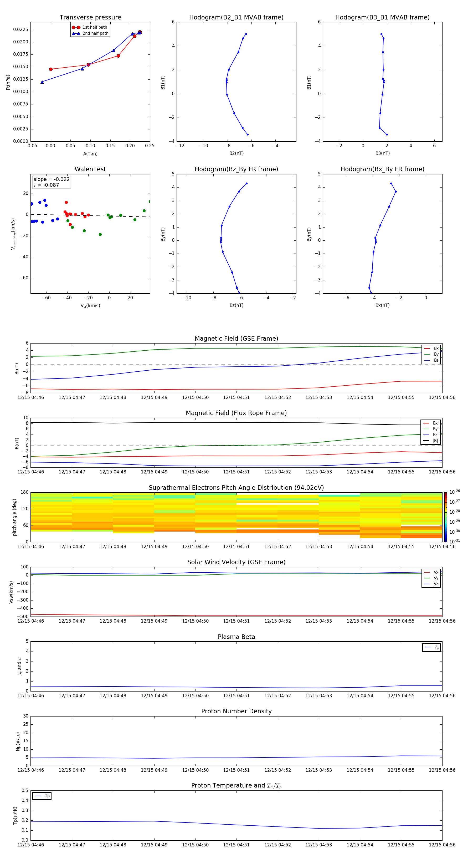Select 'By' in the GSE magnetic field legend
Image resolution: width=473 pixels, height=868 pixels.
431,354
